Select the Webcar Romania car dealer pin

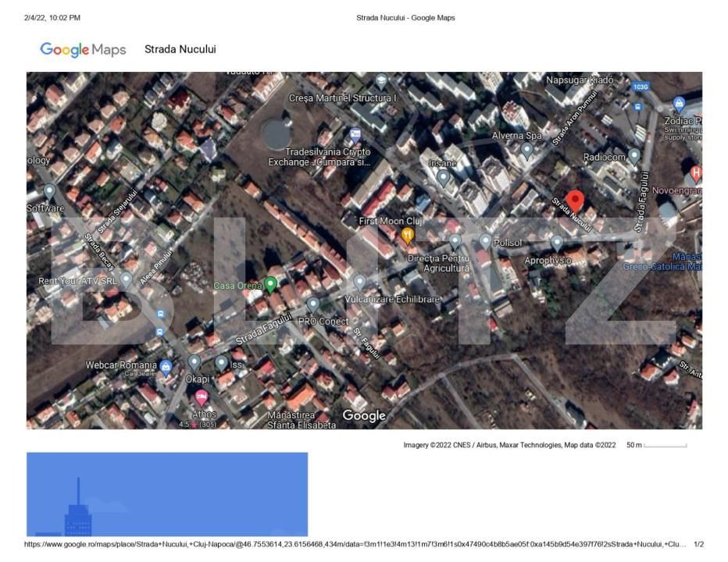point(166,365)
